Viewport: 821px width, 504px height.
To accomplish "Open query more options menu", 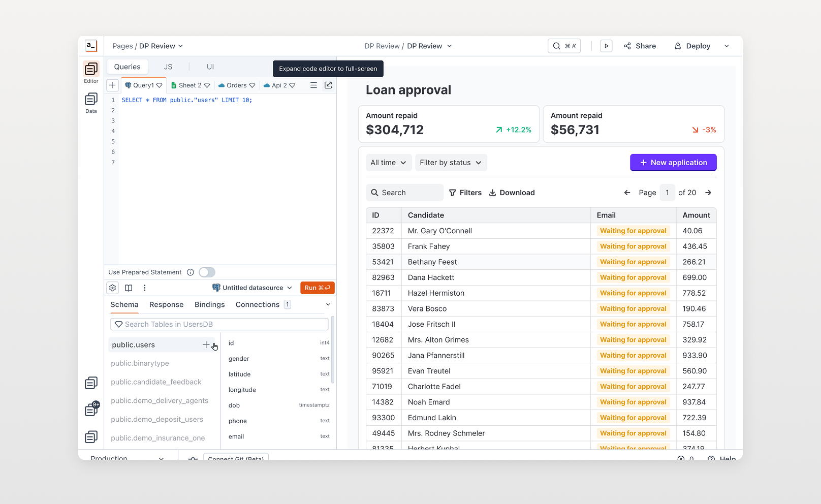I will click(144, 288).
